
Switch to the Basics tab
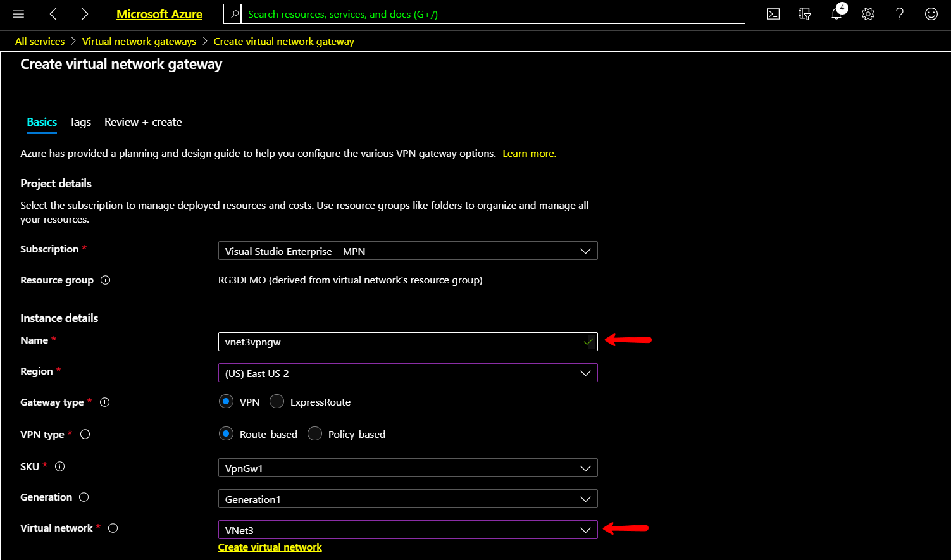42,122
